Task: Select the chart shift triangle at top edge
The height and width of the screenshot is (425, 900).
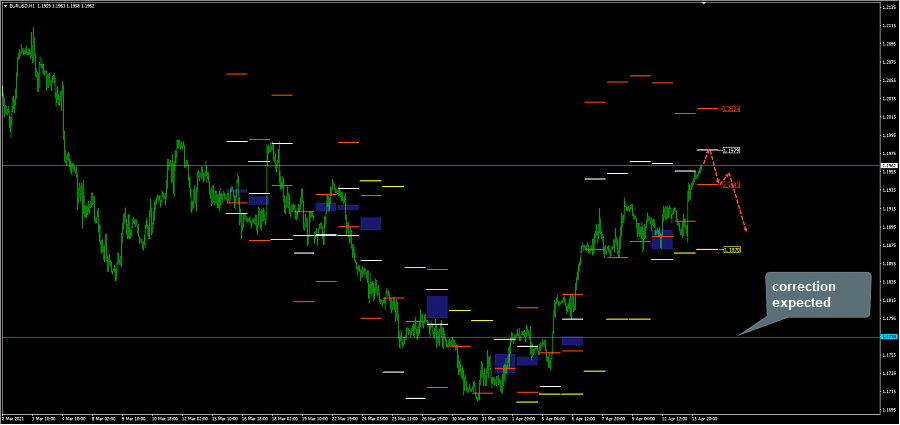Action: [x=703, y=4]
